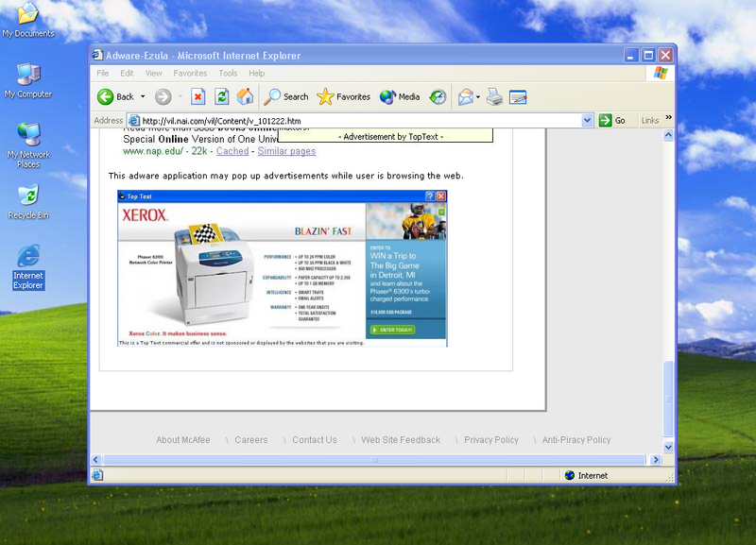Viewport: 756px width, 545px height.
Task: Close the Internet Explorer window
Action: [666, 56]
